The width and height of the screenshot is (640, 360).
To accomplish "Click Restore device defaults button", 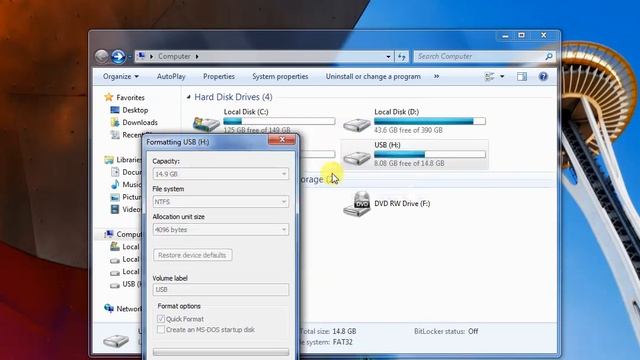I will [x=192, y=255].
